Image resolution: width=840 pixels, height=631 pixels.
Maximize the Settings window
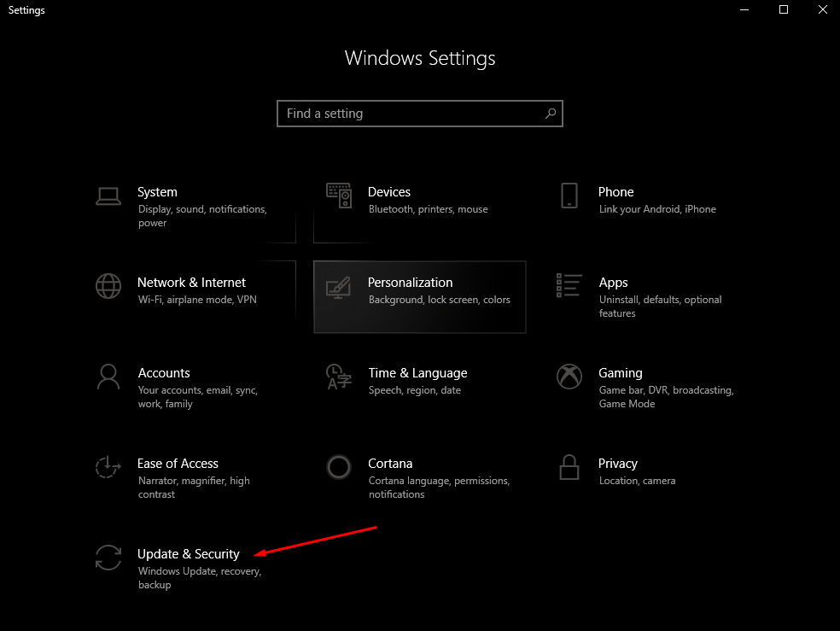point(784,10)
